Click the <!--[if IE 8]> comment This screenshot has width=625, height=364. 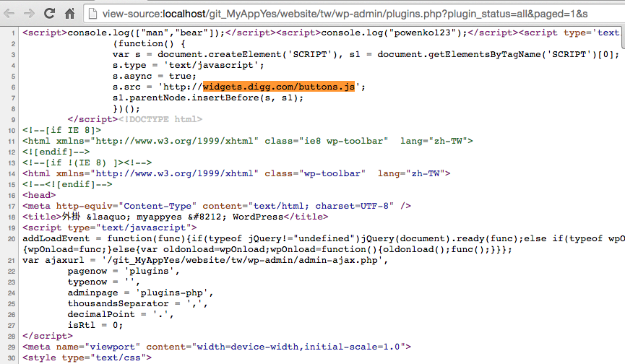point(62,130)
